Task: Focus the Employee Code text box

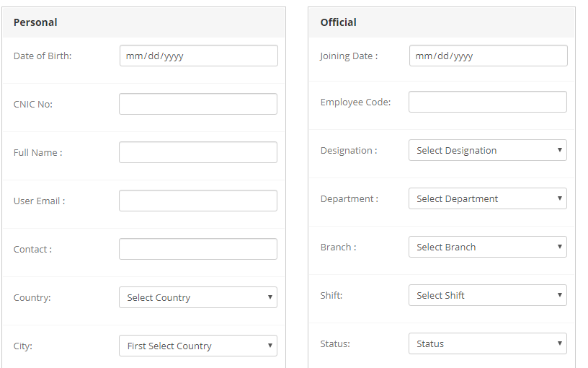Action: 488,102
